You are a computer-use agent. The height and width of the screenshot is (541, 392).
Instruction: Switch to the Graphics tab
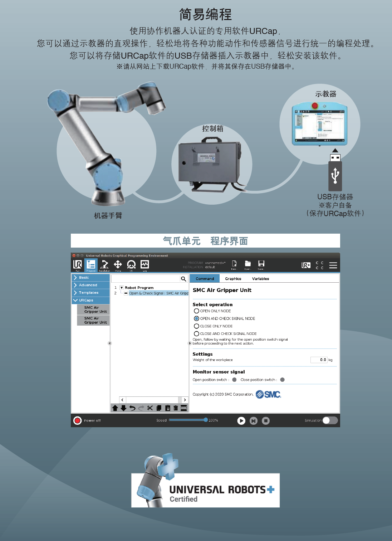tap(233, 279)
